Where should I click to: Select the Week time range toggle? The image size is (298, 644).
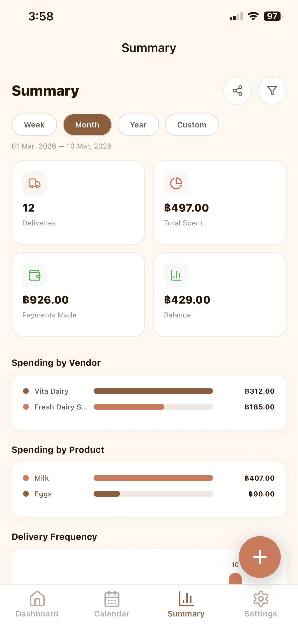[x=34, y=125]
